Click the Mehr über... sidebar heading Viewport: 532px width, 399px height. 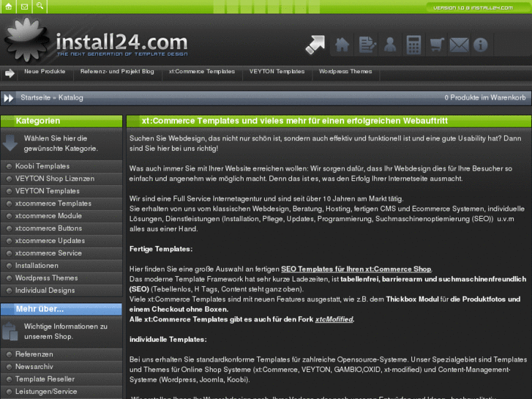coord(40,309)
